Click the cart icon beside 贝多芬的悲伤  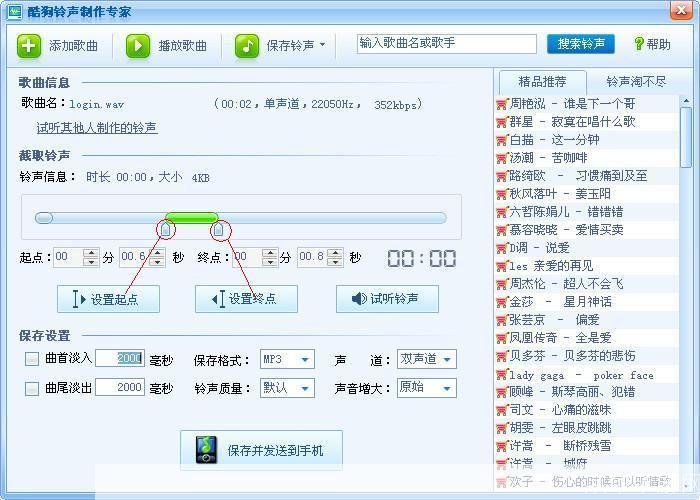pyautogui.click(x=502, y=356)
